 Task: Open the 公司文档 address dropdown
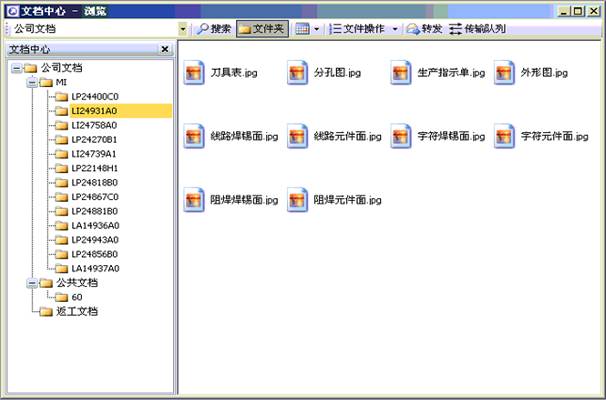[182, 29]
